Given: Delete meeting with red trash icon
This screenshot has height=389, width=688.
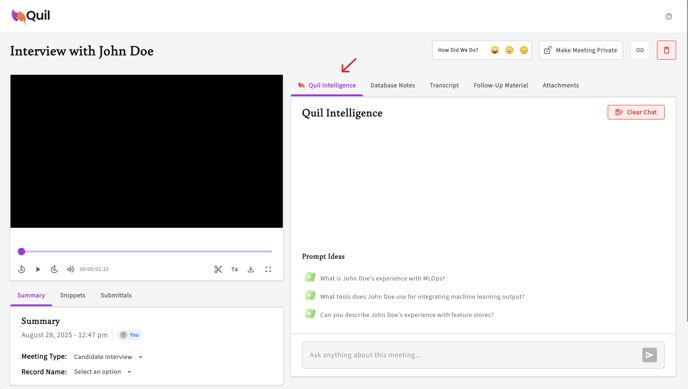Looking at the screenshot, I should pos(666,50).
